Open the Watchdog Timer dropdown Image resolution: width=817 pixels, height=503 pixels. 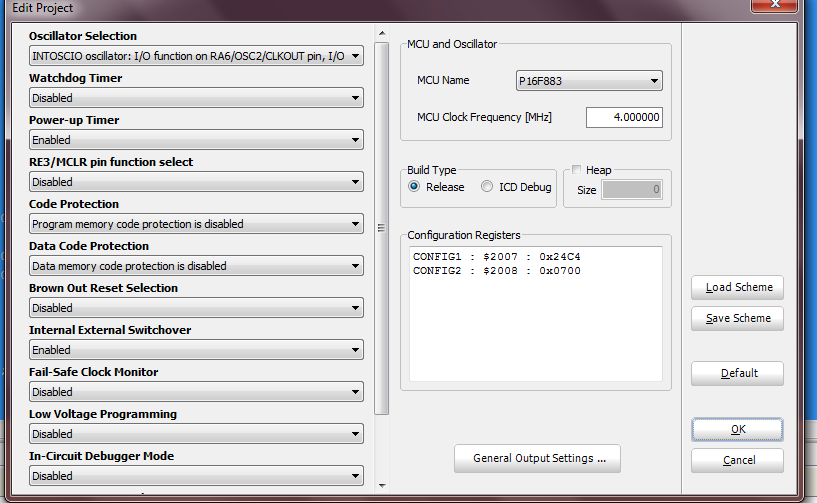pos(196,98)
